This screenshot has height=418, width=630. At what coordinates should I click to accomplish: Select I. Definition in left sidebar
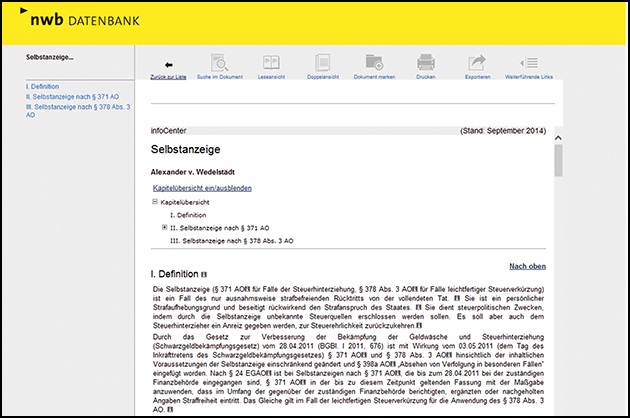click(42, 87)
